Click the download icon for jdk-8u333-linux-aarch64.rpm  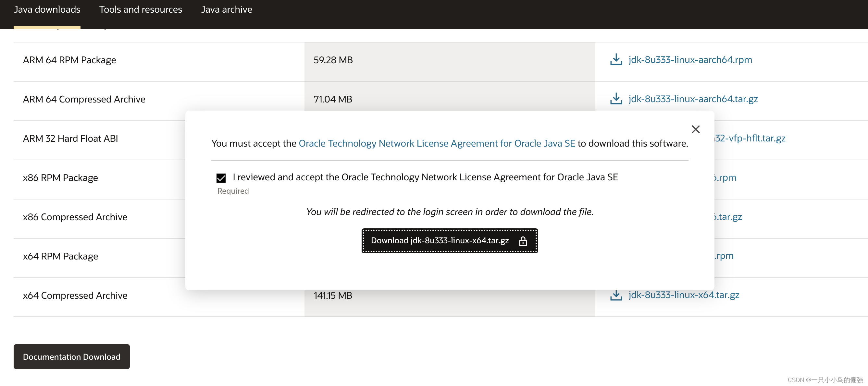click(x=616, y=59)
